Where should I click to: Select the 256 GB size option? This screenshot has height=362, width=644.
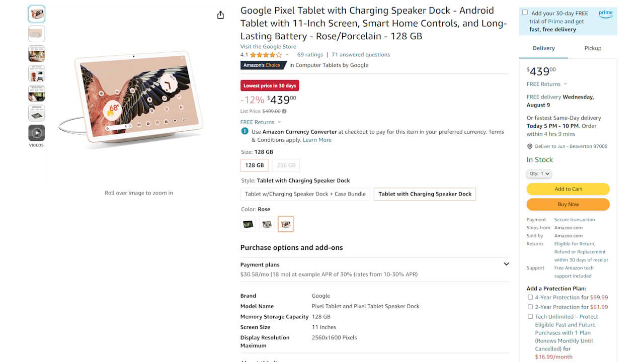(x=286, y=165)
